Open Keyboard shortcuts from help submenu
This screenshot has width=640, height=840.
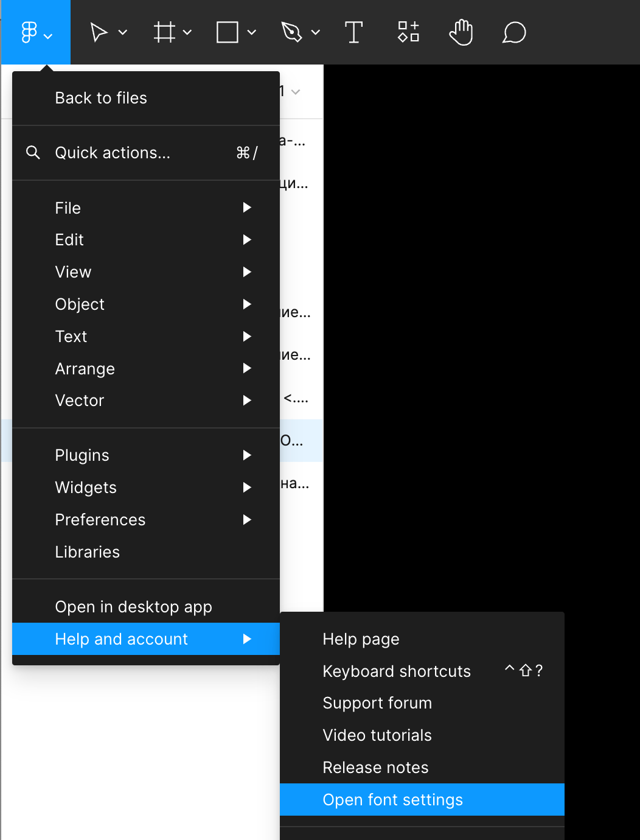coord(397,671)
